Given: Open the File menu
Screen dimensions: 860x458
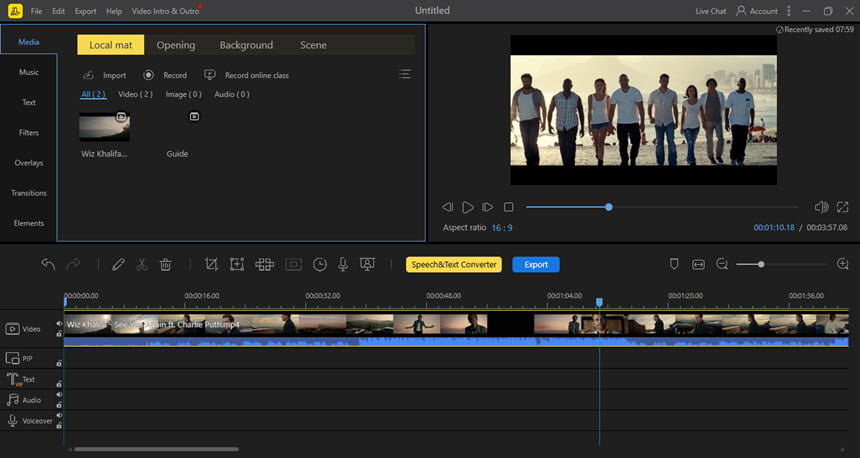Looking at the screenshot, I should tap(36, 11).
